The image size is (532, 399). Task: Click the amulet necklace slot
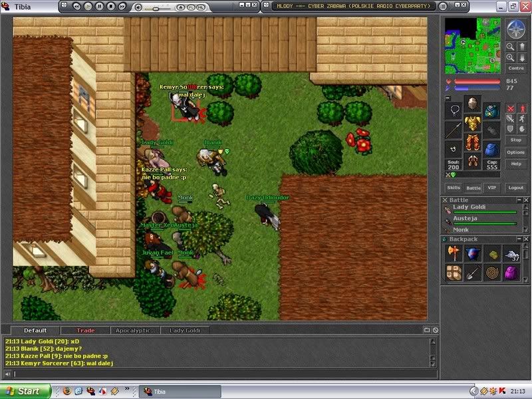pos(454,110)
